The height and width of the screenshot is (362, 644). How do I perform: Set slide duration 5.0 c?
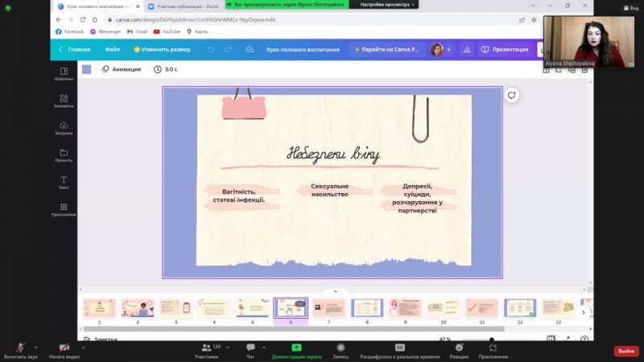[x=166, y=69]
